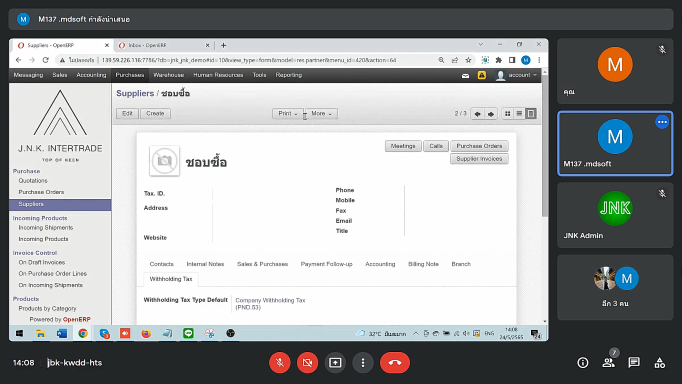Click the page vertical scrollbar
This screenshot has height=384, width=682.
[545, 146]
